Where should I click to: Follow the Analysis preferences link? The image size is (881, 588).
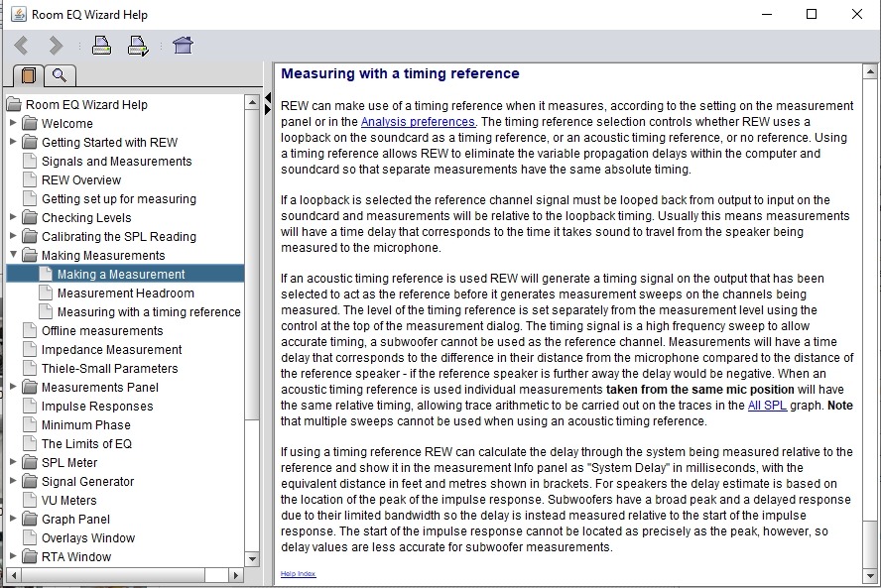418,122
